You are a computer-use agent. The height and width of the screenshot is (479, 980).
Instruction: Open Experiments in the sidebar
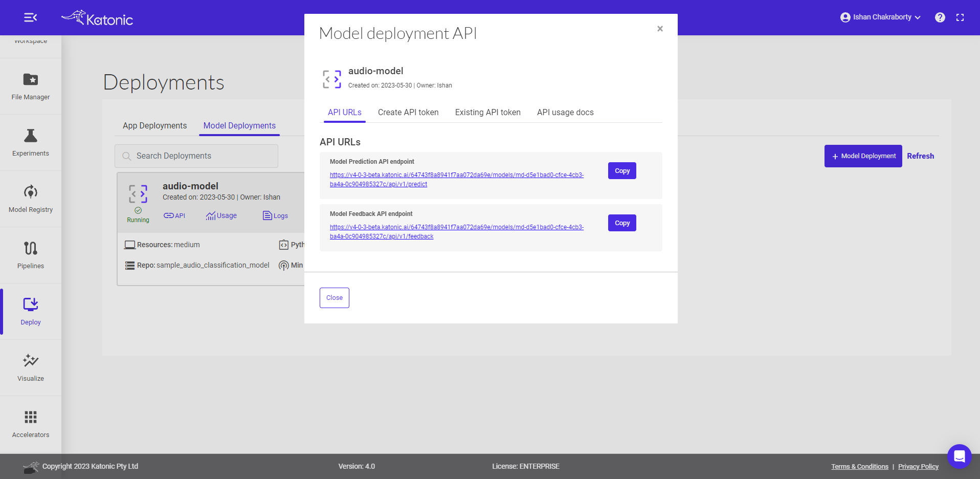tap(31, 142)
